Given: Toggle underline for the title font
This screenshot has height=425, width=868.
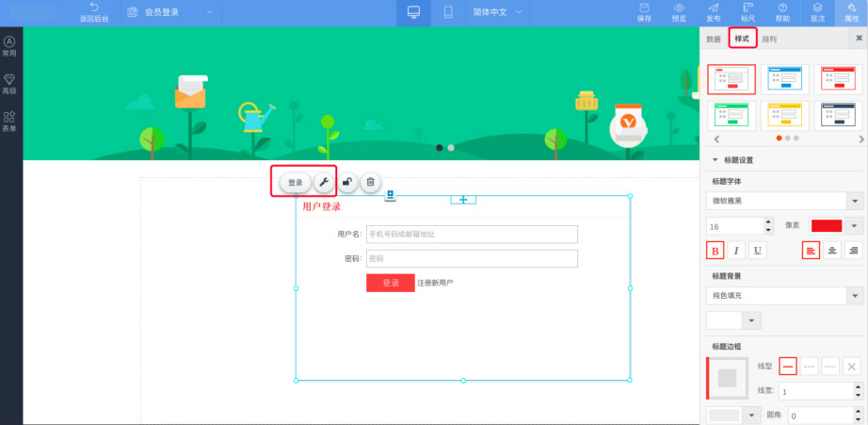Looking at the screenshot, I should (758, 250).
